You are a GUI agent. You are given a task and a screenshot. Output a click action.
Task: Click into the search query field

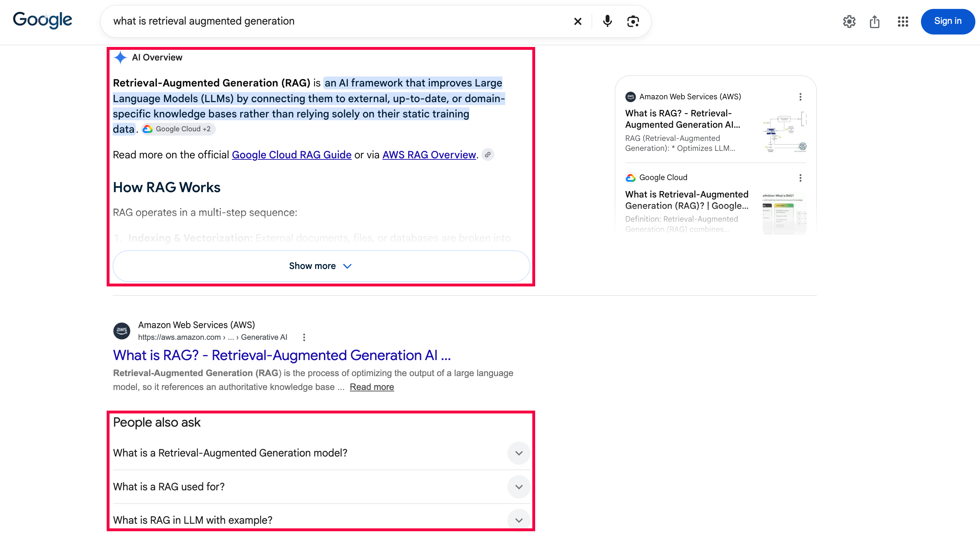pyautogui.click(x=339, y=21)
